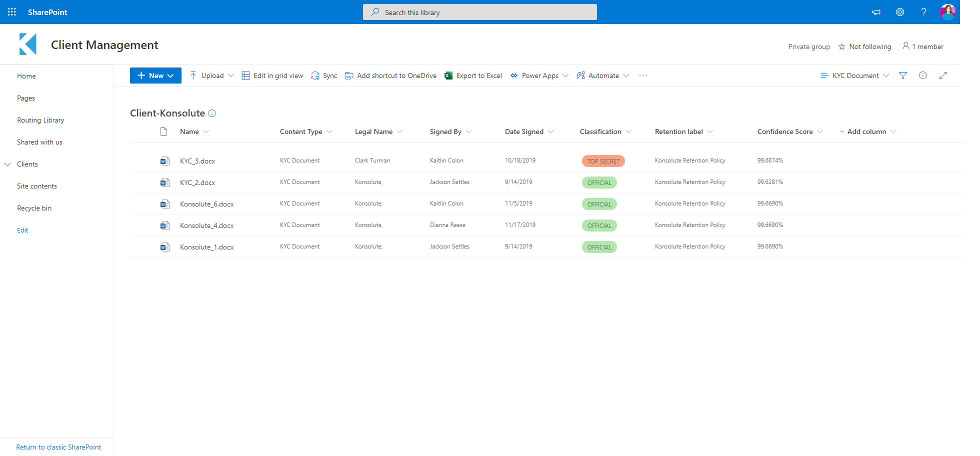The image size is (980, 456).
Task: Click the megaphone notifications icon
Action: click(876, 12)
